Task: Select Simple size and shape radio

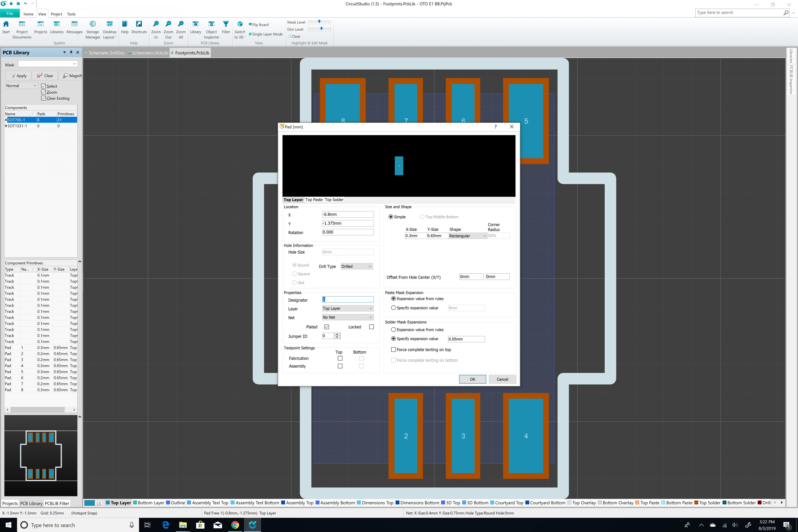Action: [391, 217]
